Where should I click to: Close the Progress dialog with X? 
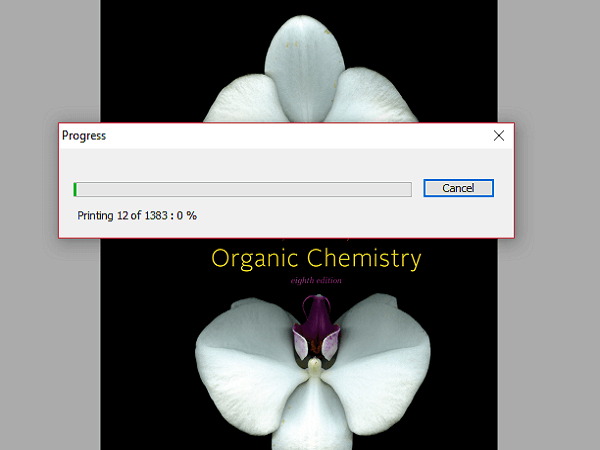(x=499, y=135)
